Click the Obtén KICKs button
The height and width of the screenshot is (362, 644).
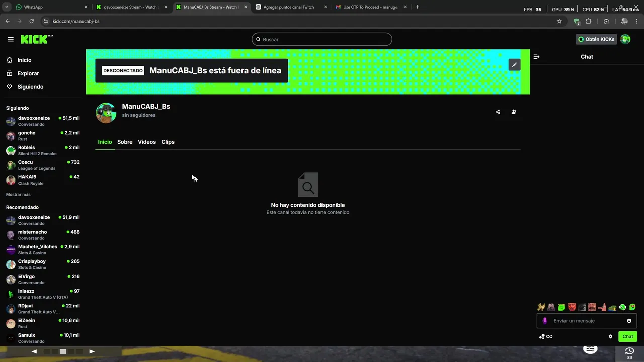pos(596,39)
